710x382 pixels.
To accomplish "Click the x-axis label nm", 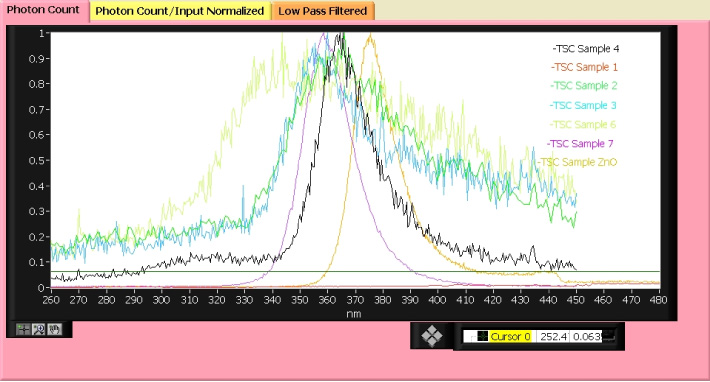I will click(354, 314).
